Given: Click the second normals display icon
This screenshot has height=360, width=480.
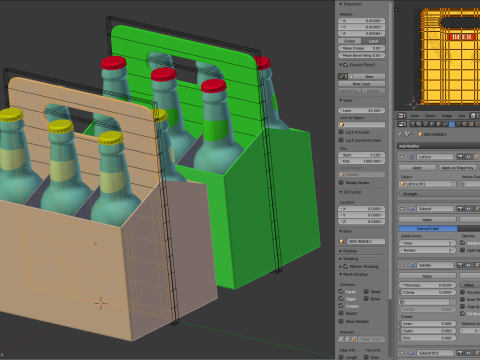Looking at the screenshot, I should [347, 339].
